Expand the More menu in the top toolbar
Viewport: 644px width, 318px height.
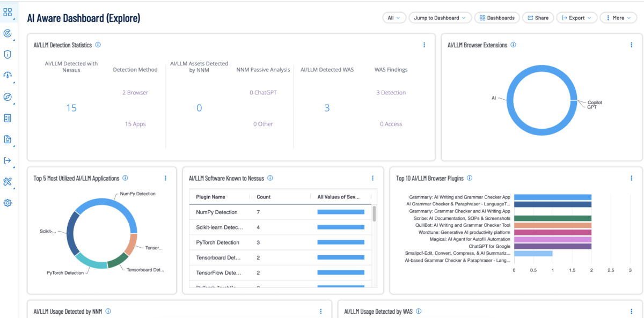[x=618, y=17]
